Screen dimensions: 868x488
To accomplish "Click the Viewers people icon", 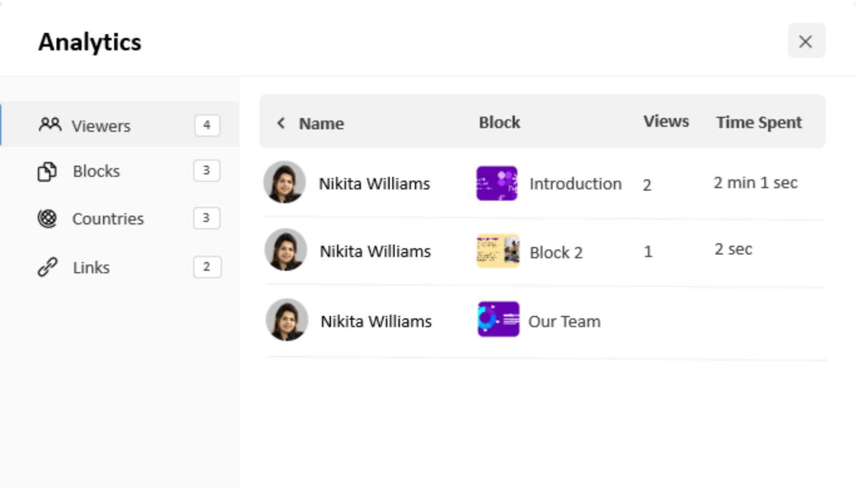I will click(50, 125).
